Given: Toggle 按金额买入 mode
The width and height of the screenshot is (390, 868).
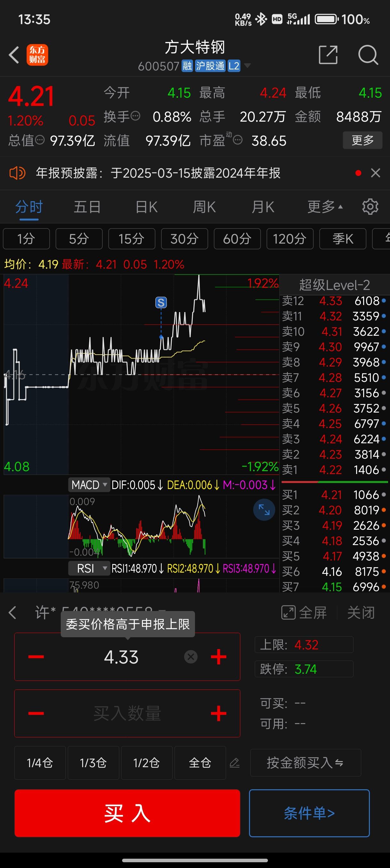Looking at the screenshot, I should point(306,762).
